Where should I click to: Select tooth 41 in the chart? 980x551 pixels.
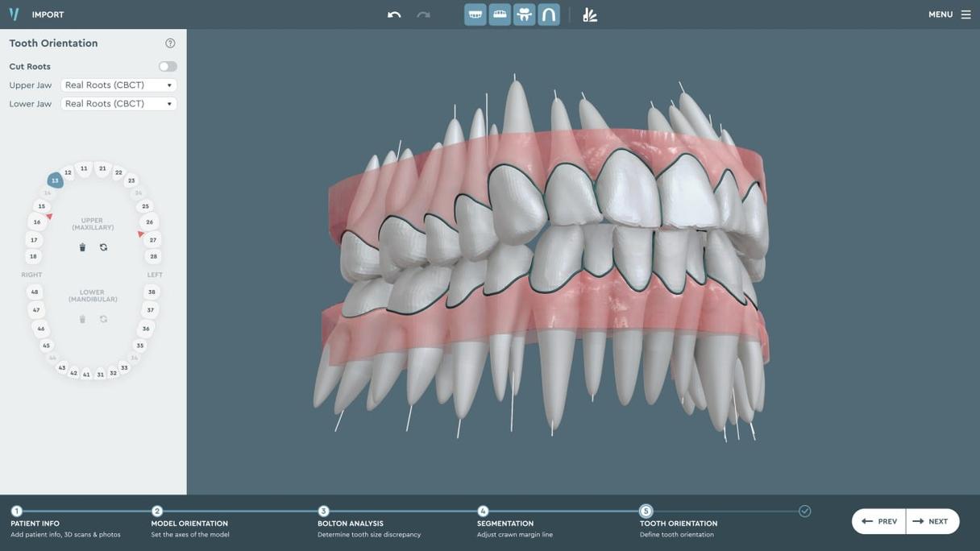tap(86, 375)
